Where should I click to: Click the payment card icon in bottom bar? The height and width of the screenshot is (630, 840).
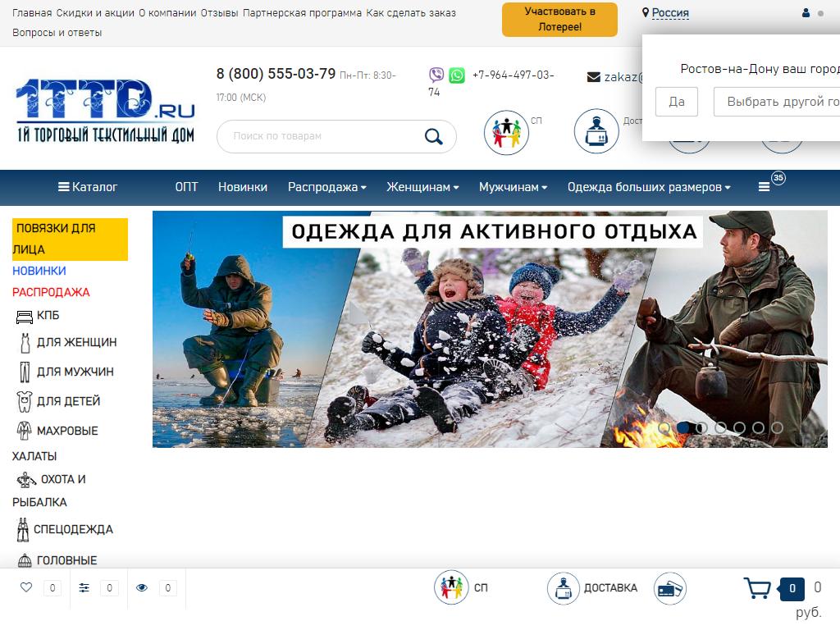coord(670,588)
